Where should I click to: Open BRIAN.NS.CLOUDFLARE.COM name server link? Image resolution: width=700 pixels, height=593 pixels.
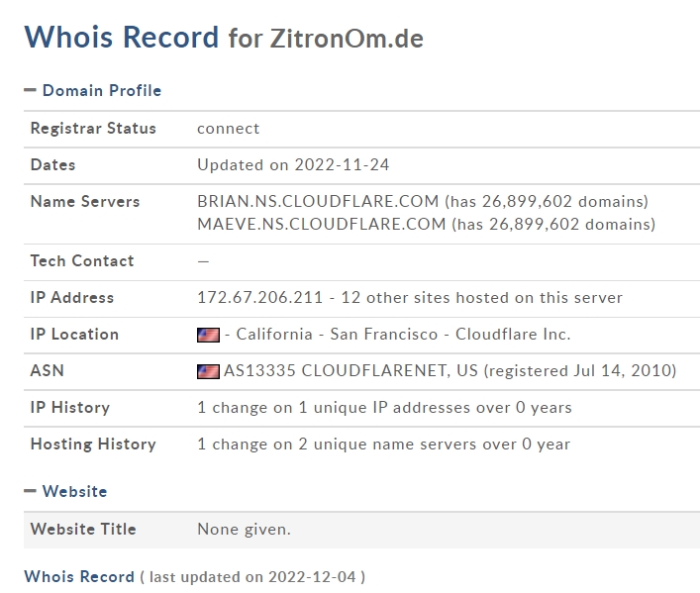[318, 201]
